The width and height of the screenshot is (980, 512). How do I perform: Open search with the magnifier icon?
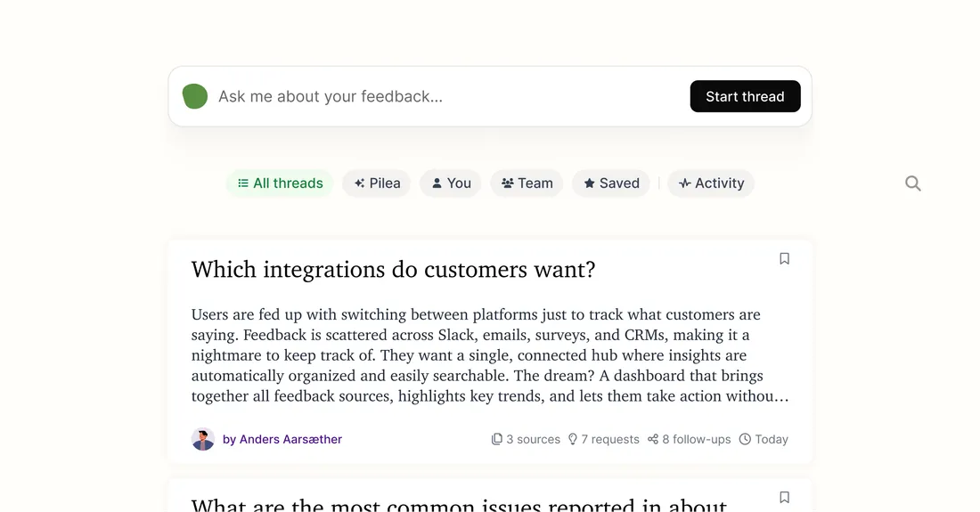coord(913,183)
